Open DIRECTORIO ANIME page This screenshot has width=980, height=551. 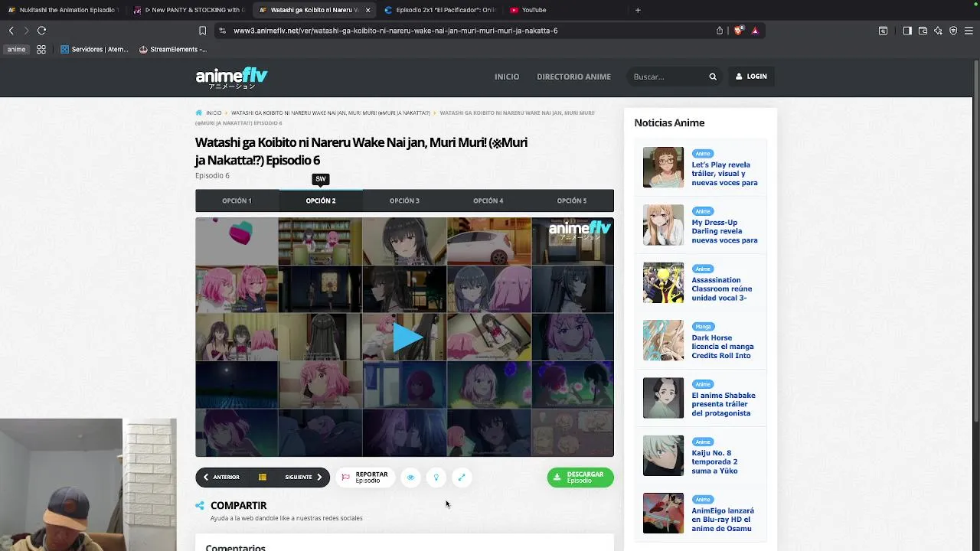tap(573, 77)
